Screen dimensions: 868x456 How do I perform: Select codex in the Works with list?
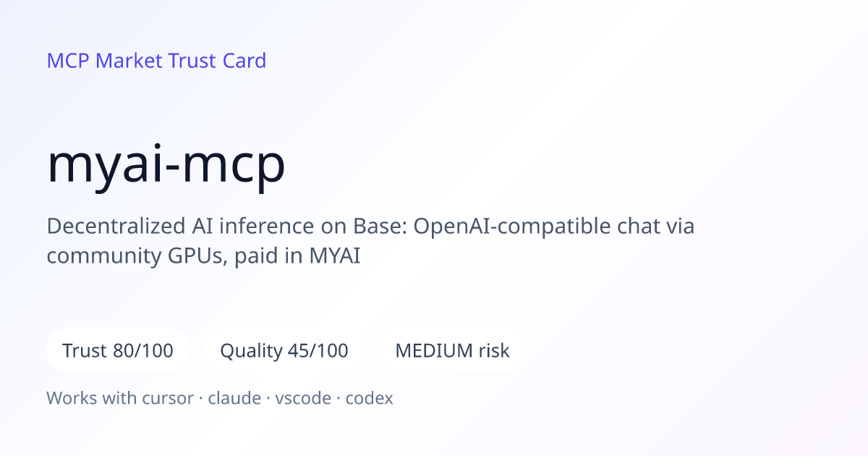[x=369, y=398]
